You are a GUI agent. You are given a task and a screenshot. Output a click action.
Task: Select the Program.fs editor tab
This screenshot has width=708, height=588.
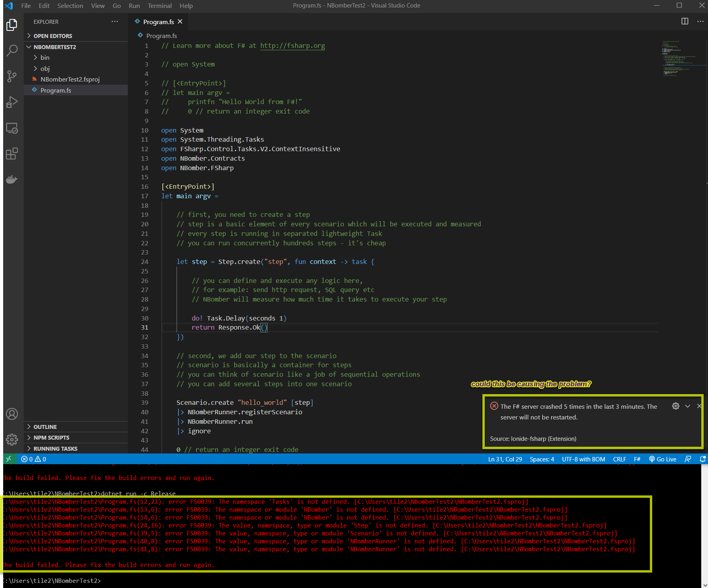click(x=158, y=22)
